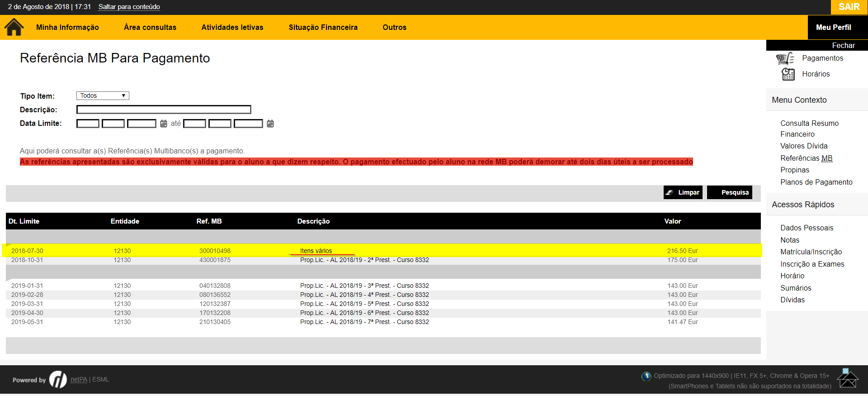
Task: Follow the Saltar para conteúdo link
Action: tap(129, 7)
